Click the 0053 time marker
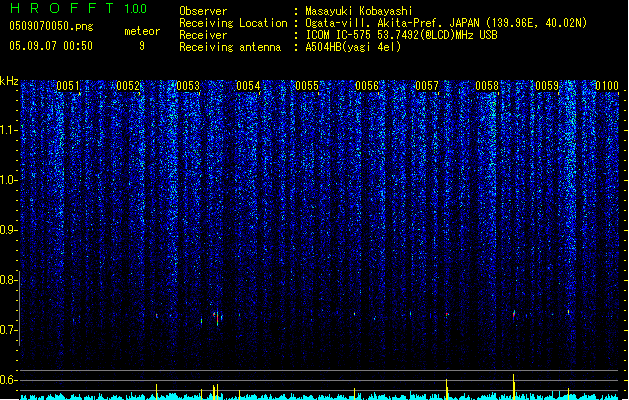Image resolution: width=629 pixels, height=400 pixels. click(x=188, y=86)
